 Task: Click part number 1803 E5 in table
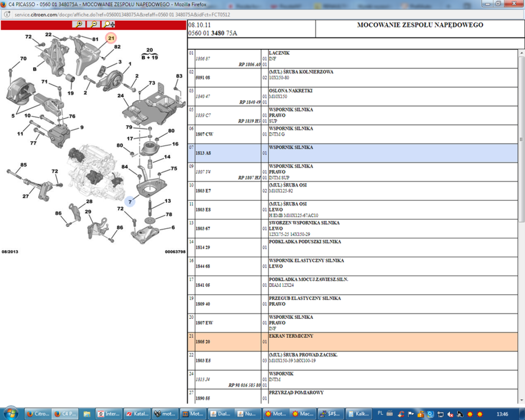[203, 361]
